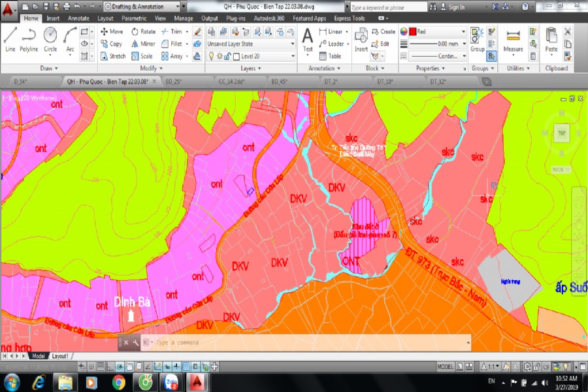Launch Chrome from the taskbar

pos(119,383)
